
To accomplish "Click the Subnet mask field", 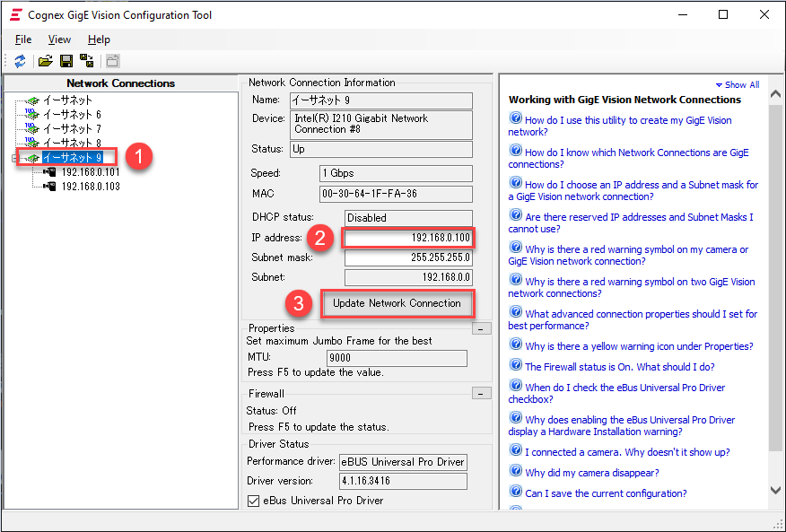I will [408, 258].
